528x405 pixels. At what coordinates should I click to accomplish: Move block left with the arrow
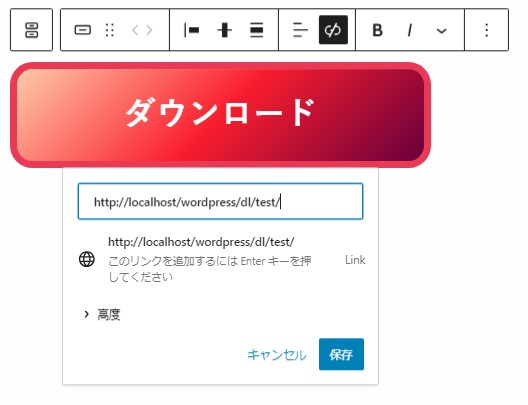(135, 30)
